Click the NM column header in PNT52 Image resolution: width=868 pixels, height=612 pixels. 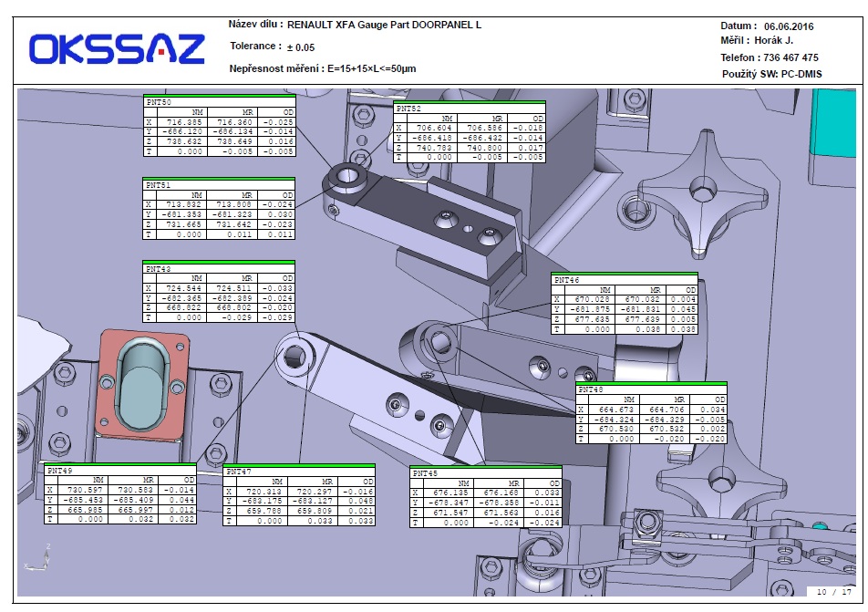click(x=448, y=119)
